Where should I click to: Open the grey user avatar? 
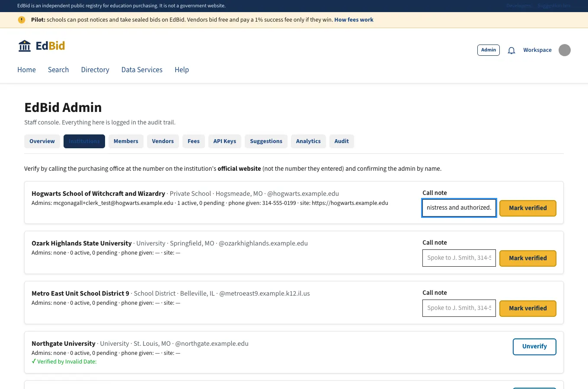pos(565,50)
